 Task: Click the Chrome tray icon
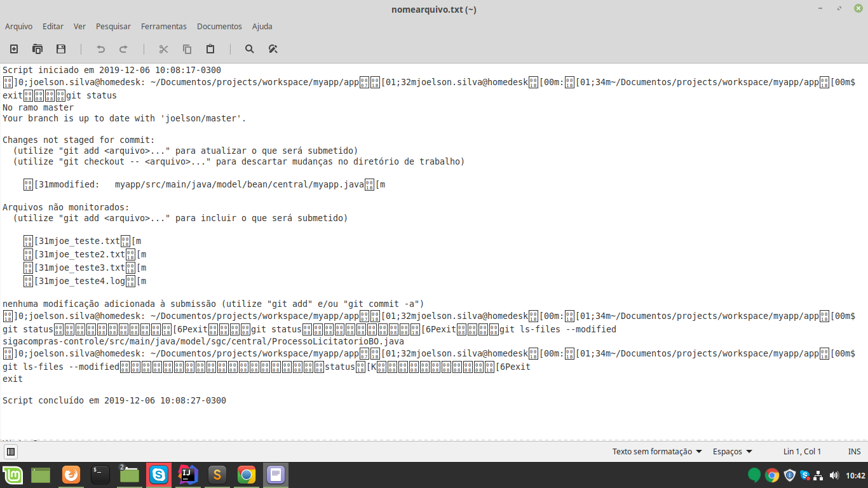click(x=772, y=475)
